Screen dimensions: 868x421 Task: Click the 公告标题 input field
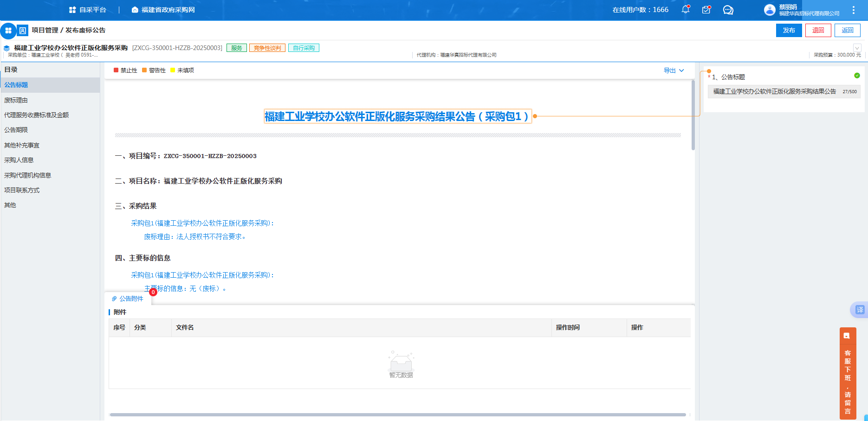774,92
